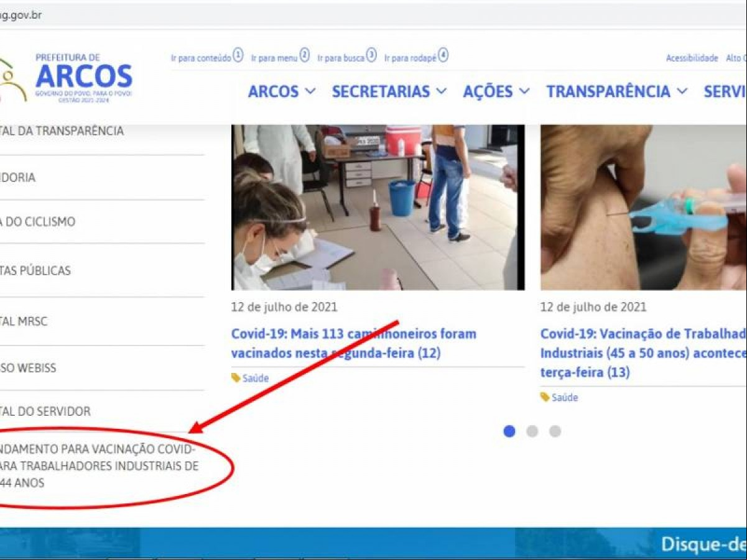747x560 pixels.
Task: Open the vacinação Covid agendamento sidebar link
Action: tap(100, 466)
